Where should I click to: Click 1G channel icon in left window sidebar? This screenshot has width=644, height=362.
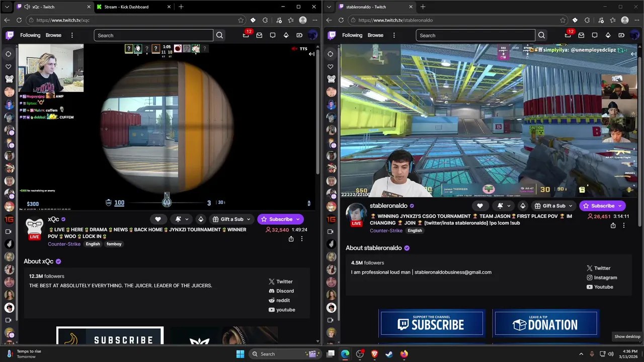pyautogui.click(x=9, y=219)
